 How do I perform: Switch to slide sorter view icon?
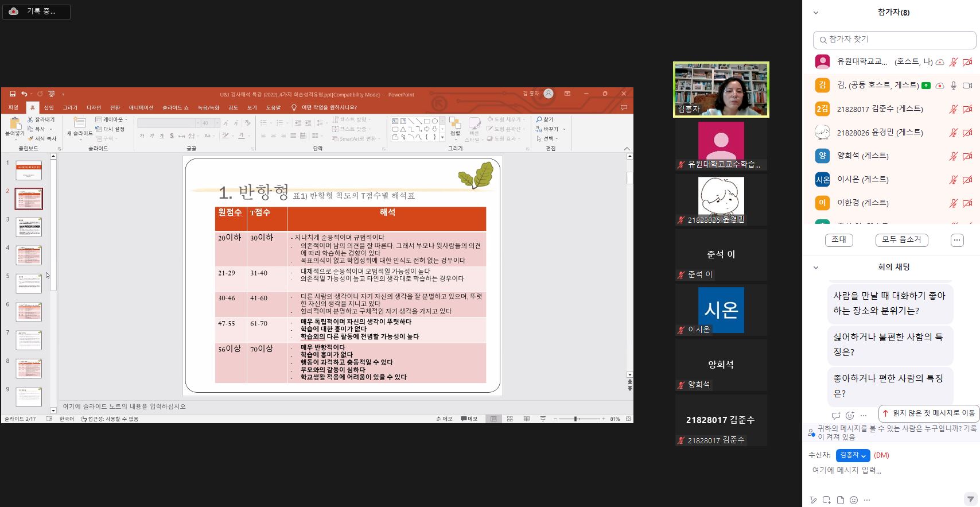(510, 419)
